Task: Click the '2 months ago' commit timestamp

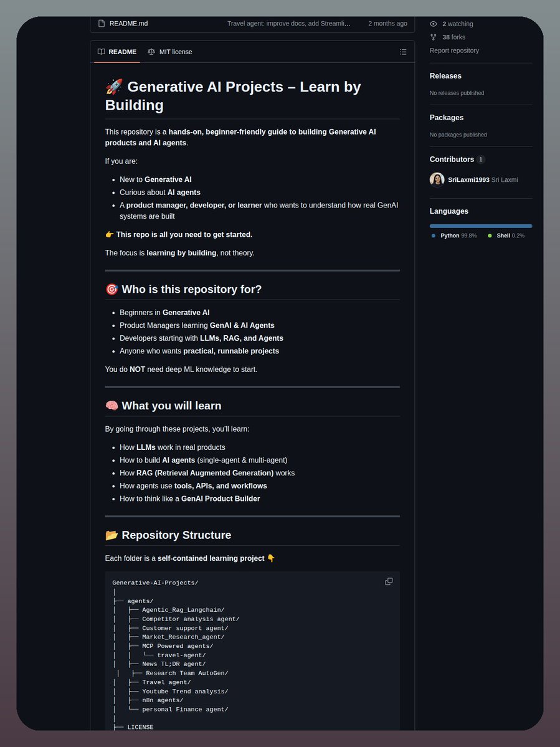Action: click(387, 23)
